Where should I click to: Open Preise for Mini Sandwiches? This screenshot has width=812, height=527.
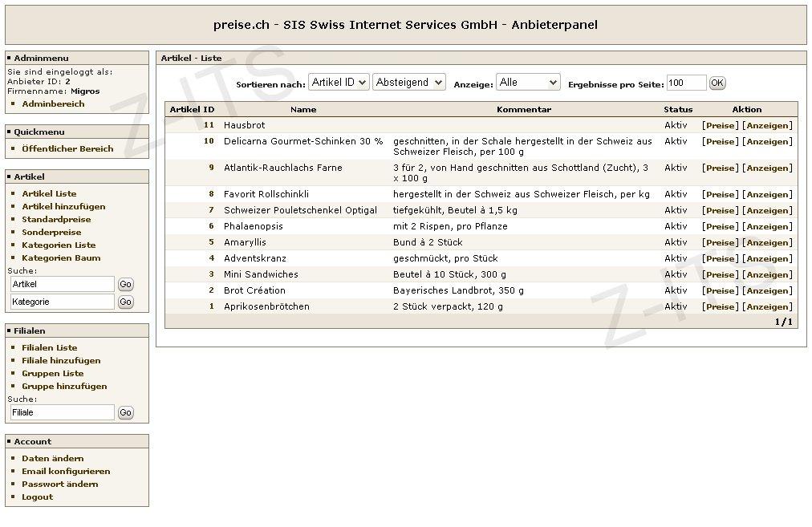coord(721,274)
